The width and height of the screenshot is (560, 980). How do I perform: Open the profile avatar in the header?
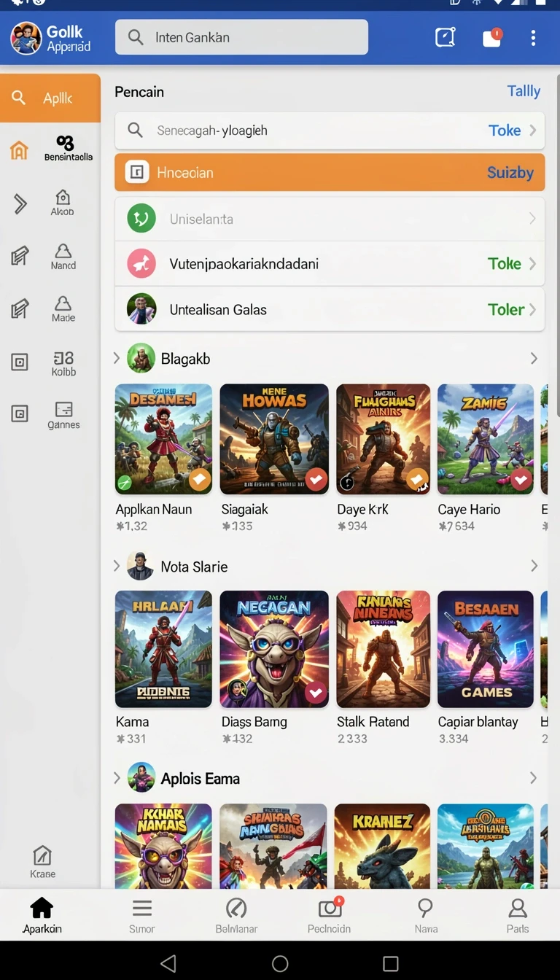pos(26,38)
